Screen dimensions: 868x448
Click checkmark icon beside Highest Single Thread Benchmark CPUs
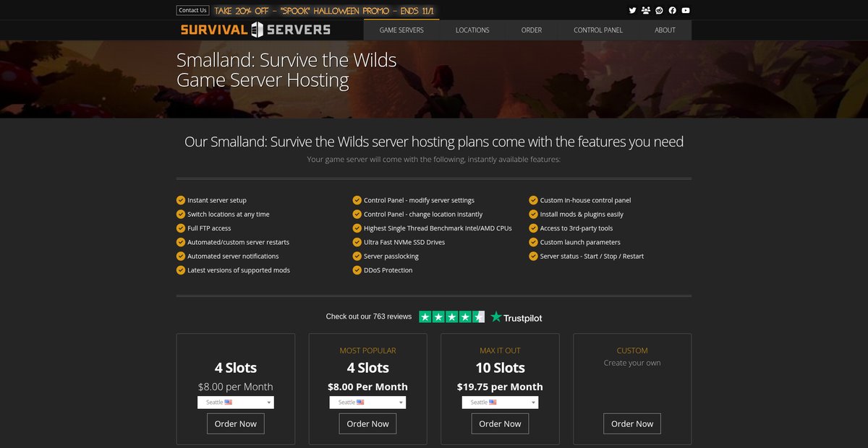pyautogui.click(x=357, y=228)
